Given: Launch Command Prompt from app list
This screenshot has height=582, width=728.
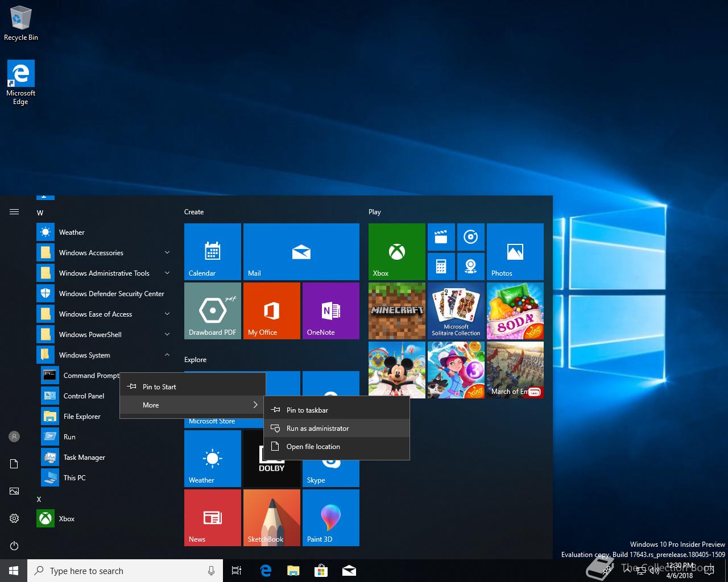Looking at the screenshot, I should point(80,376).
